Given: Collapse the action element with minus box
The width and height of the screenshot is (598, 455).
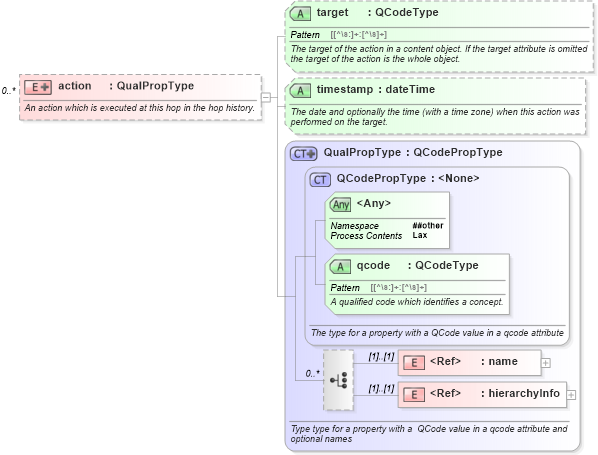Looking at the screenshot, I should click(266, 98).
